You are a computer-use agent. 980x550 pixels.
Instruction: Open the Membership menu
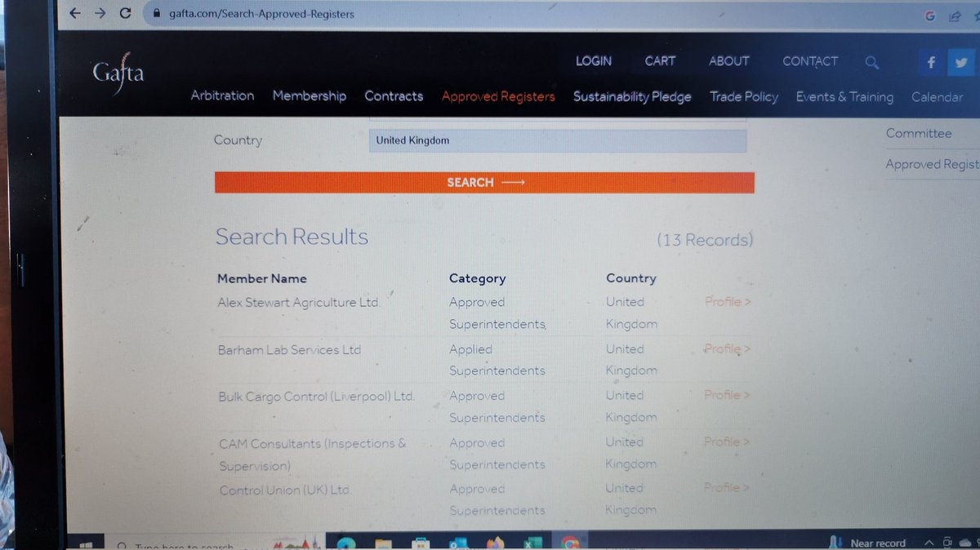(310, 95)
